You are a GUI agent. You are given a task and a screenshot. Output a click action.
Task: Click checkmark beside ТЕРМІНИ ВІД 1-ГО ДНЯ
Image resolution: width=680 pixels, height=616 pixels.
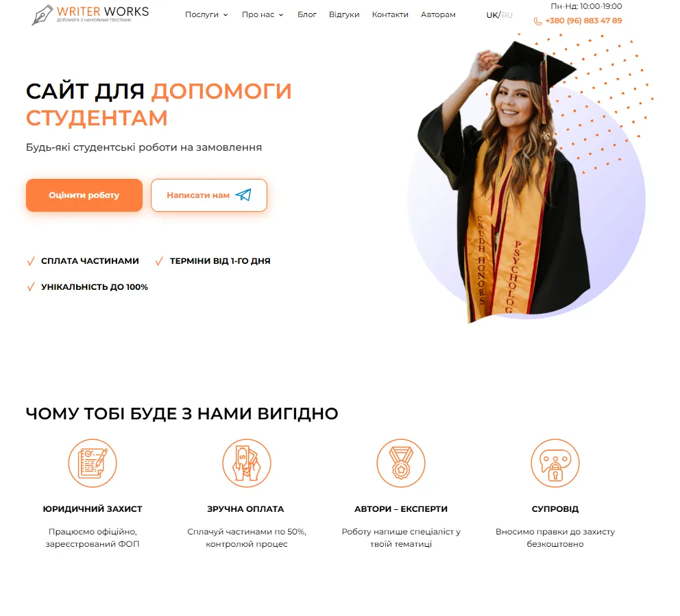[x=159, y=261]
